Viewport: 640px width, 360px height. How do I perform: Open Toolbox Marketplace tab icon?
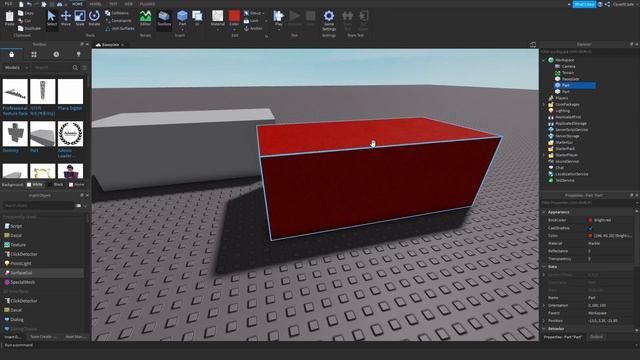pos(11,54)
